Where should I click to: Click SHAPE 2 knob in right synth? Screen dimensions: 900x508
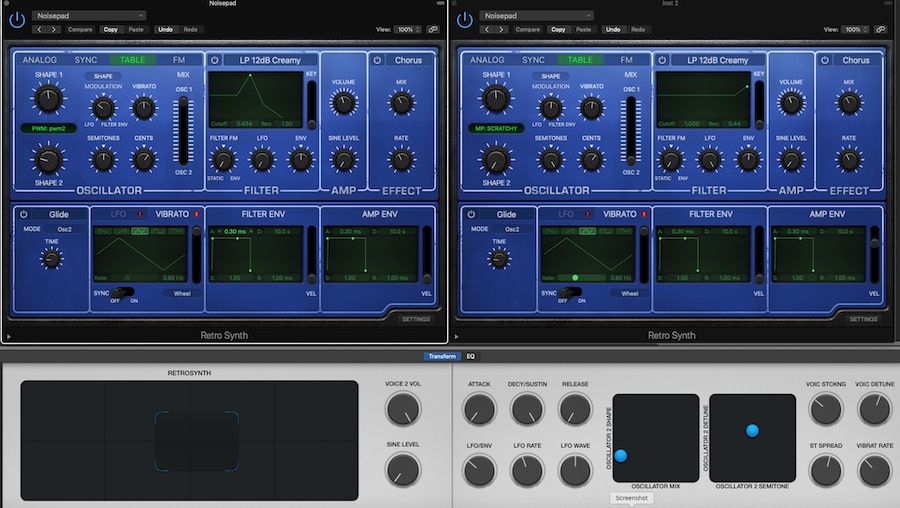click(x=496, y=160)
